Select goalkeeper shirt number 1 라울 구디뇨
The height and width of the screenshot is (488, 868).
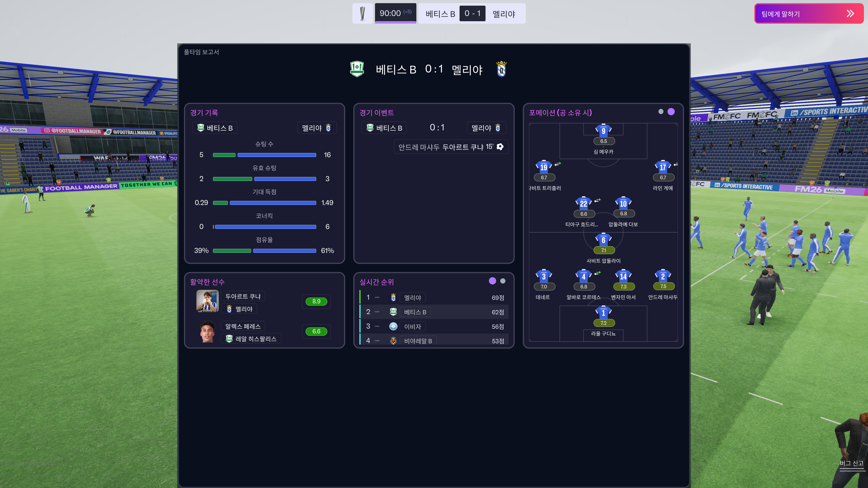pos(603,312)
